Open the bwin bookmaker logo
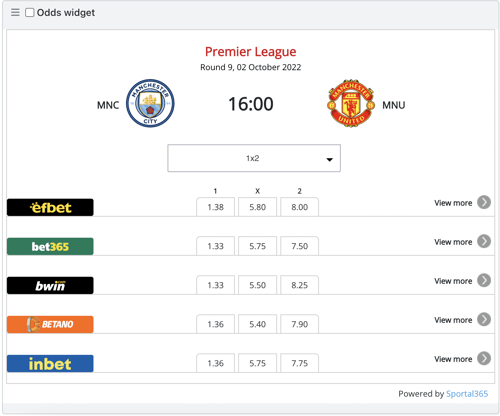 pyautogui.click(x=50, y=285)
